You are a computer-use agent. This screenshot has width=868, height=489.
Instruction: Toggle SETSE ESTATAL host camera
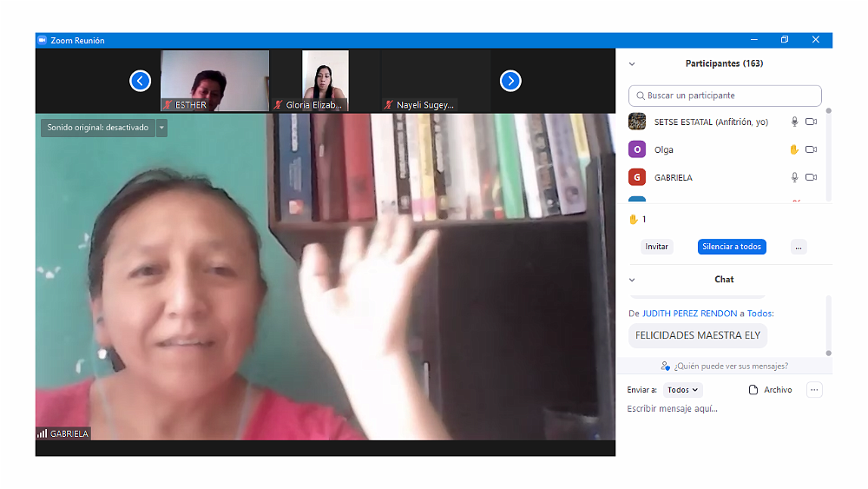811,122
